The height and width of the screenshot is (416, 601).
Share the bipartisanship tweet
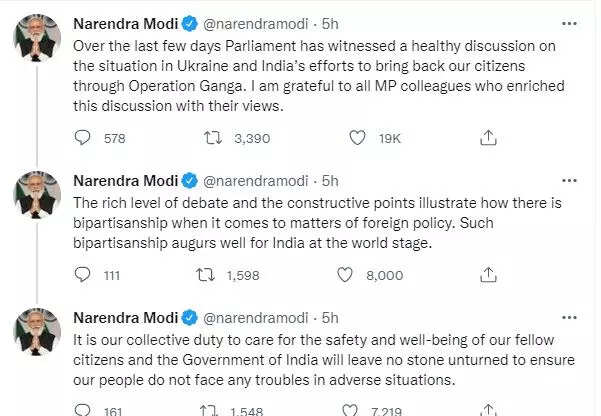click(489, 274)
